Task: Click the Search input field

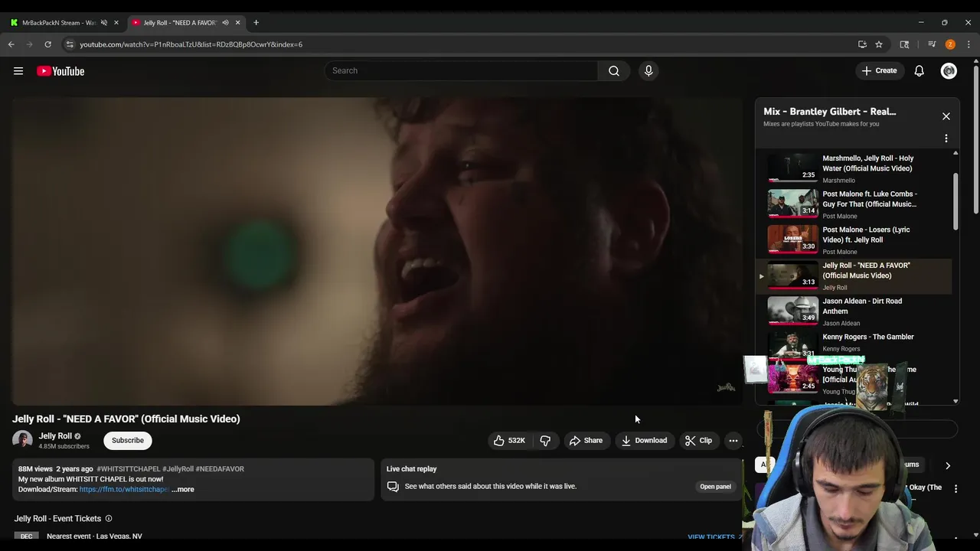Action: pos(461,70)
